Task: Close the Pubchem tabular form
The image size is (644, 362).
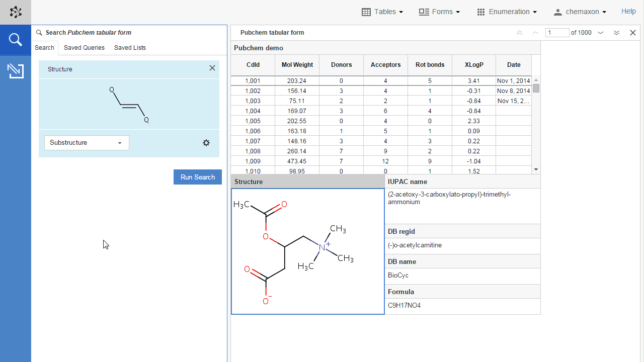Action: (x=633, y=33)
